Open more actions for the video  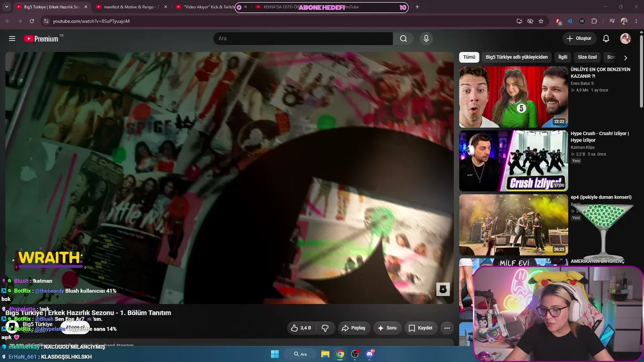point(447,328)
